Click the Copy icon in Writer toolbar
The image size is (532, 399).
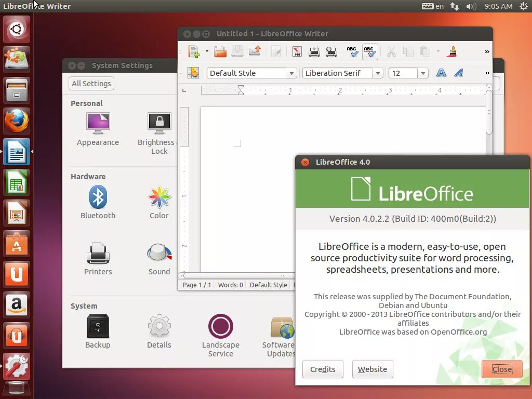408,51
